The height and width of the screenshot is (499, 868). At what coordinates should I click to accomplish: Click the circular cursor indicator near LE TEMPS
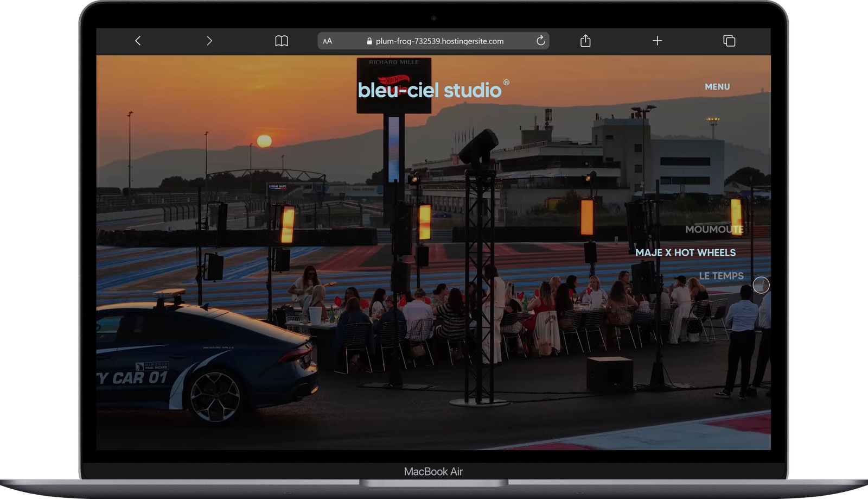[761, 285]
